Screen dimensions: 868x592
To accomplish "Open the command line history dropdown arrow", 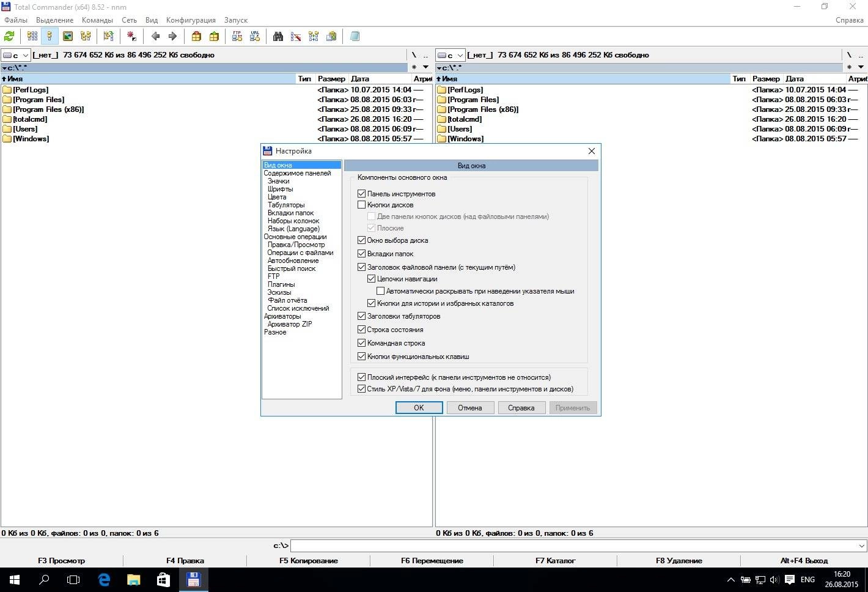I will click(862, 546).
